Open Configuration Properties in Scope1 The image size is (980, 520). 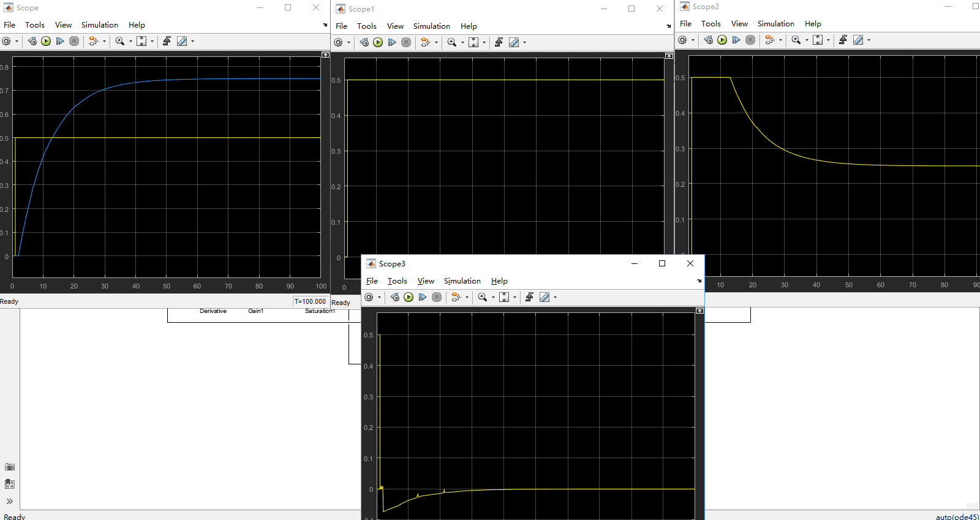(338, 42)
